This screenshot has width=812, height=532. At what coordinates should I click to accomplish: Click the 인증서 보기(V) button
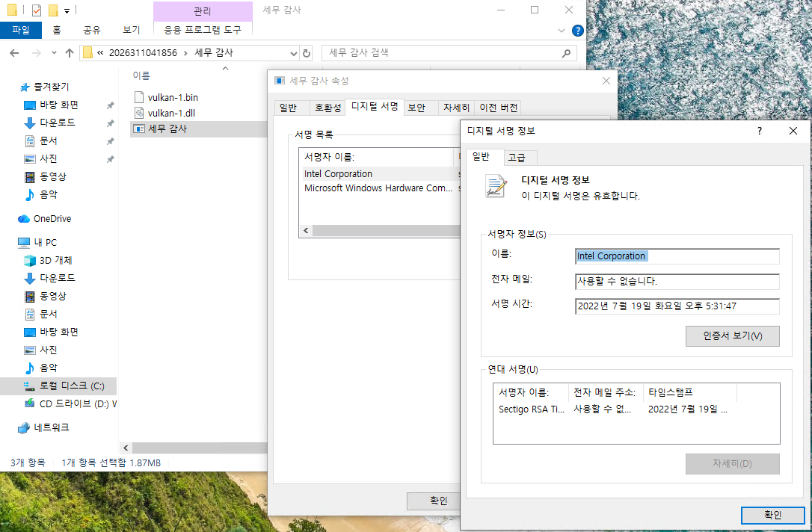(x=732, y=335)
